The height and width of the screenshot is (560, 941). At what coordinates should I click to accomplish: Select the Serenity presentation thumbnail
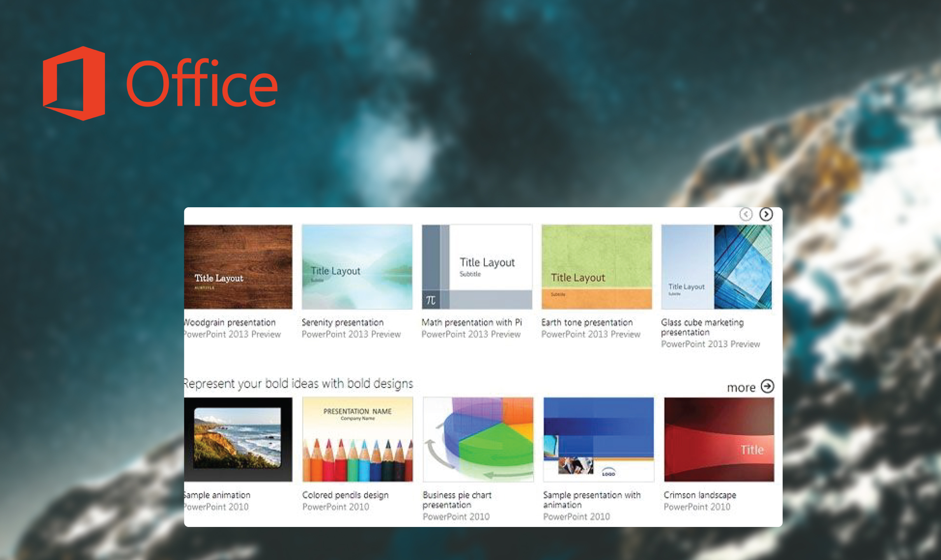pyautogui.click(x=357, y=267)
